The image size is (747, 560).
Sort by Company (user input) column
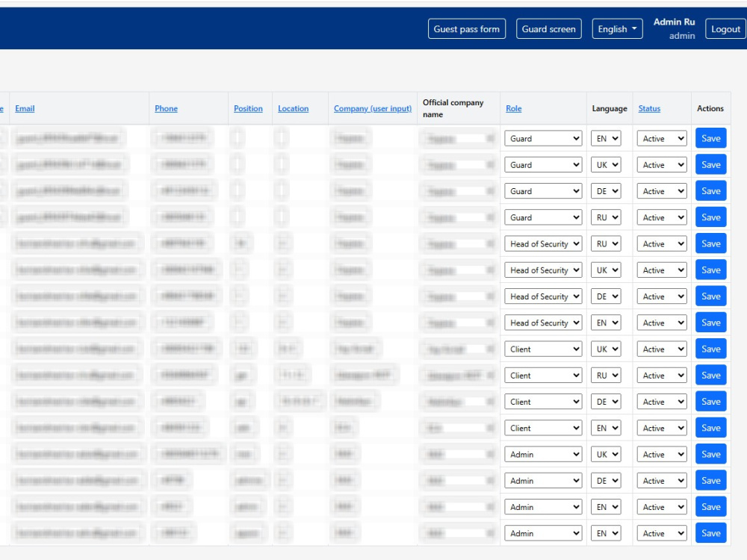pos(373,108)
